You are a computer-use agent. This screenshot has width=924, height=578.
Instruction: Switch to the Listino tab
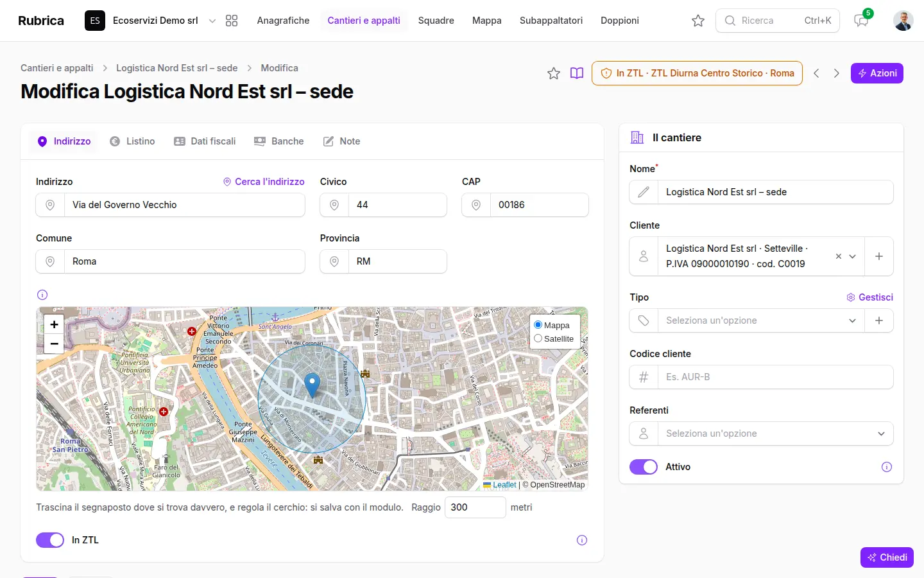132,141
